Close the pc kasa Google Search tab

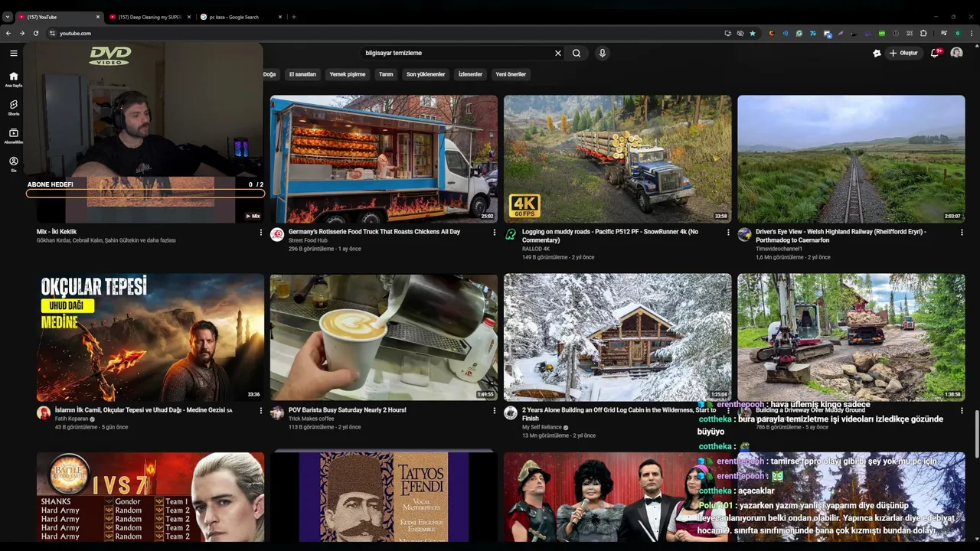point(279,17)
